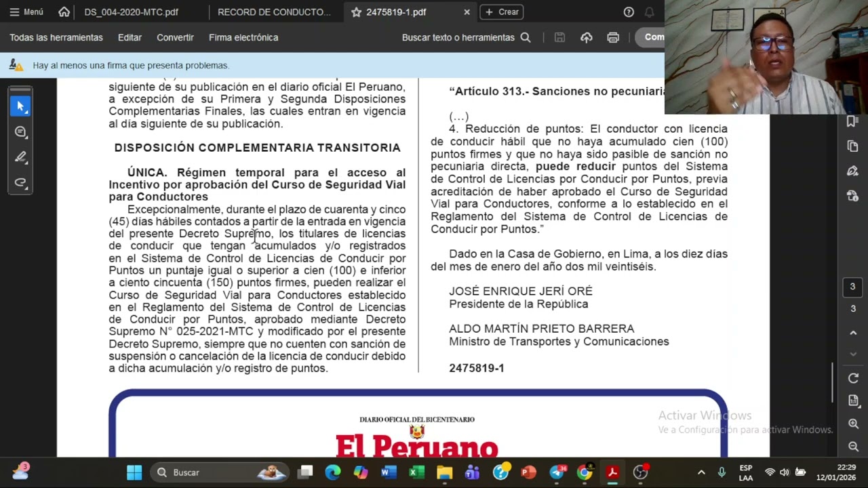The image size is (868, 488).
Task: Click the Buscar texto o herramientas search field
Action: (x=466, y=37)
